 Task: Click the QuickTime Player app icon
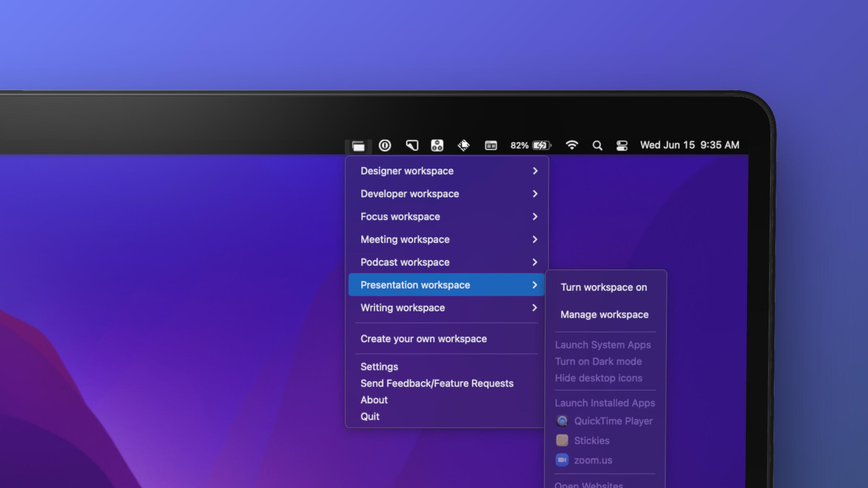click(562, 421)
